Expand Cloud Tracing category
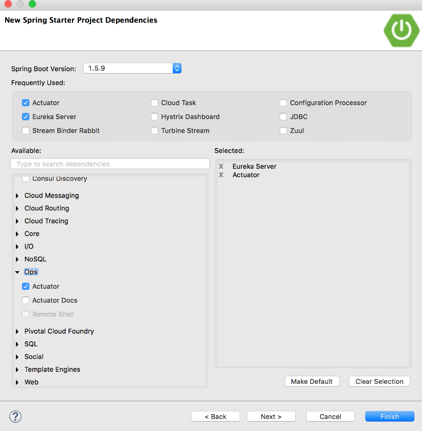This screenshot has height=431, width=422. [17, 221]
